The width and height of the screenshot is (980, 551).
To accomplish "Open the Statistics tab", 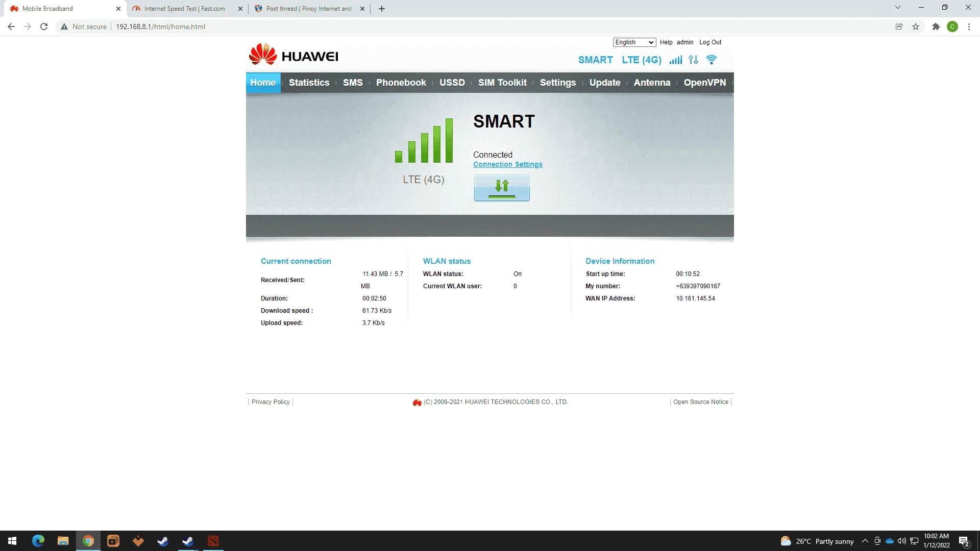I will pyautogui.click(x=309, y=83).
